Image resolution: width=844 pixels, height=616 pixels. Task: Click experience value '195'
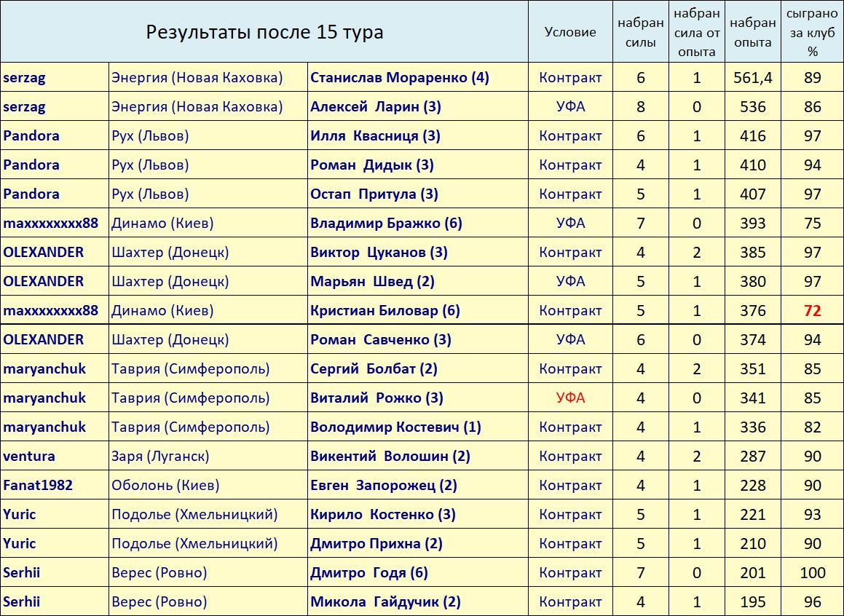tap(752, 601)
